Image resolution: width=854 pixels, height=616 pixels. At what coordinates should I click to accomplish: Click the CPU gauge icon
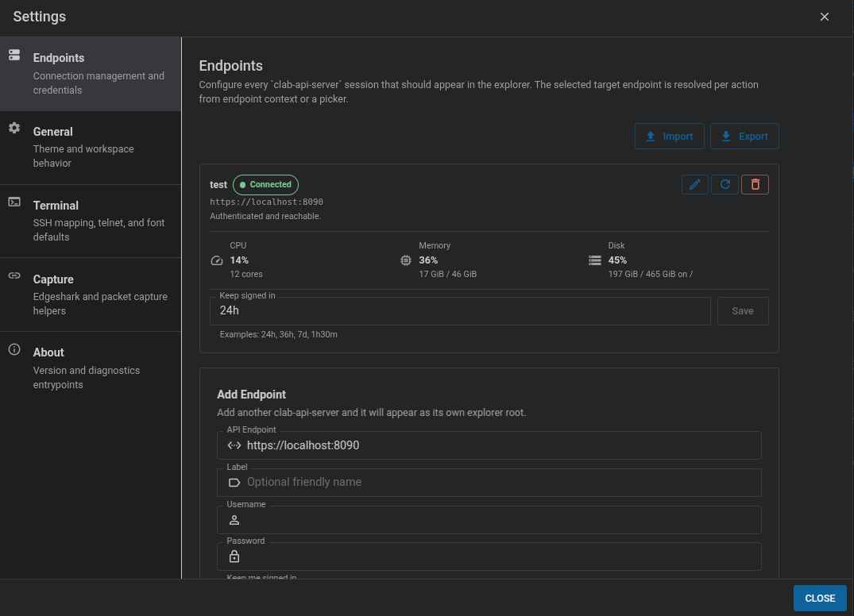[x=217, y=260]
